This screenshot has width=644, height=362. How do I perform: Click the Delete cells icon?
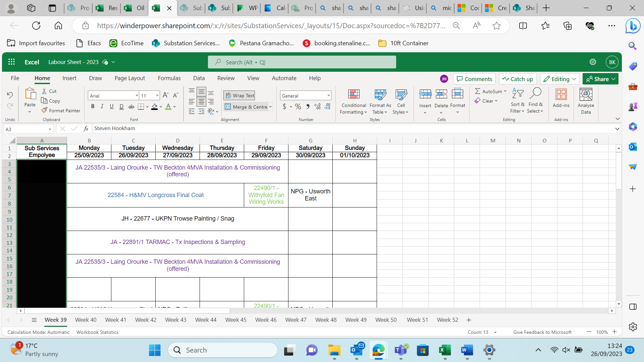pos(441,94)
